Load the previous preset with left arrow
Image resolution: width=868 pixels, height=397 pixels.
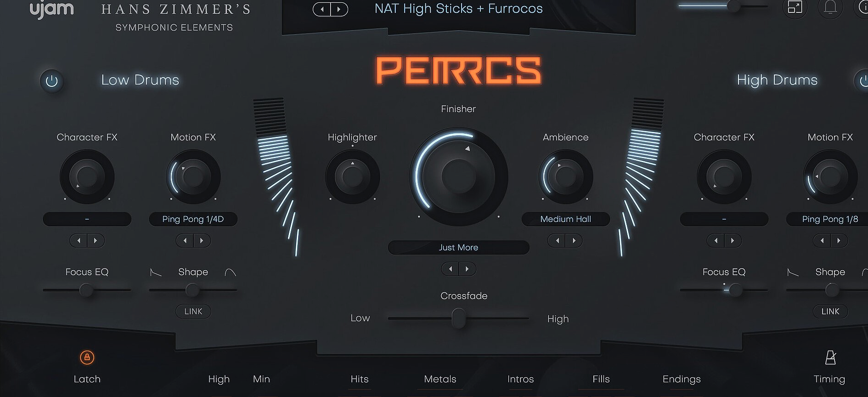(322, 9)
